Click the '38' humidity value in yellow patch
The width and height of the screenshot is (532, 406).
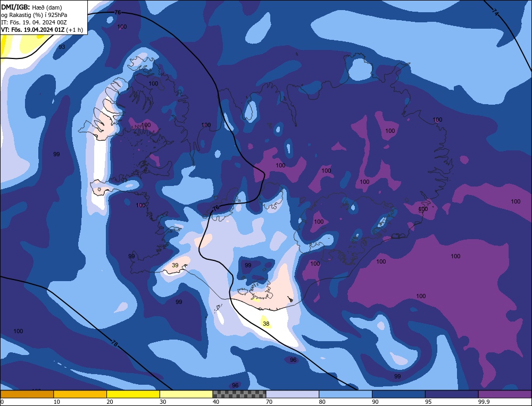266,324
